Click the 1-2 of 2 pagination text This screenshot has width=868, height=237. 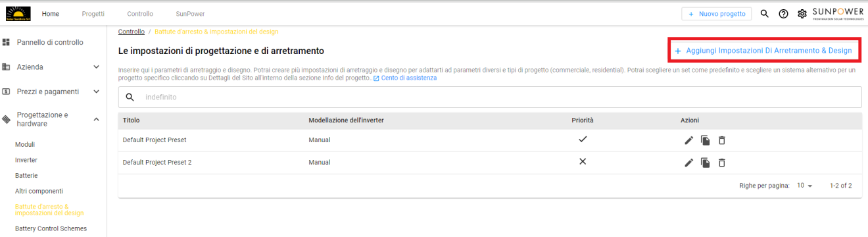tap(841, 186)
